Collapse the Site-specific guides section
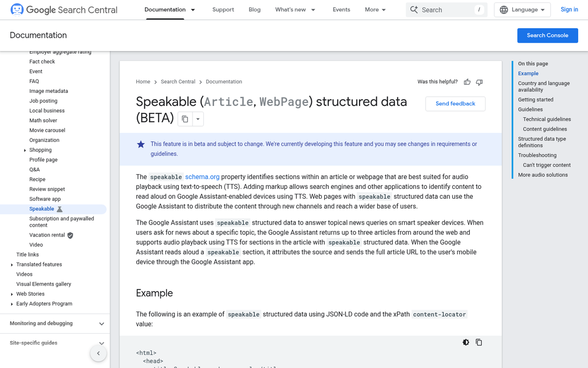The width and height of the screenshot is (588, 368). click(101, 343)
